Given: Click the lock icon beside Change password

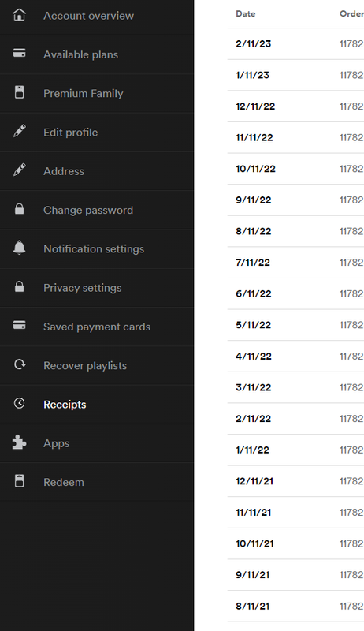Looking at the screenshot, I should pyautogui.click(x=19, y=209).
